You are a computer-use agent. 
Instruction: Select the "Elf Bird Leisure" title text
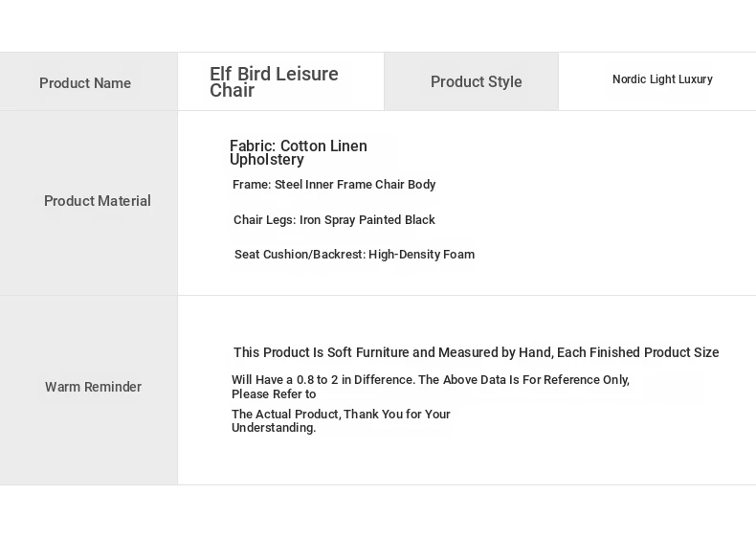[274, 74]
